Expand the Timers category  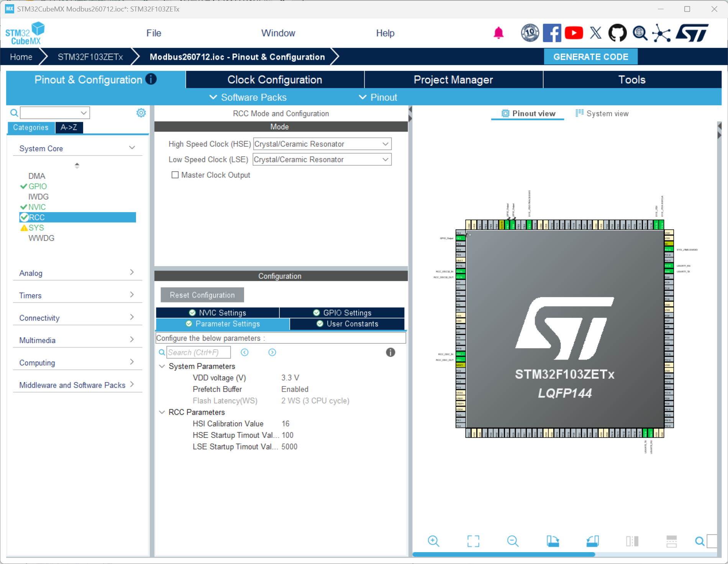coord(132,294)
